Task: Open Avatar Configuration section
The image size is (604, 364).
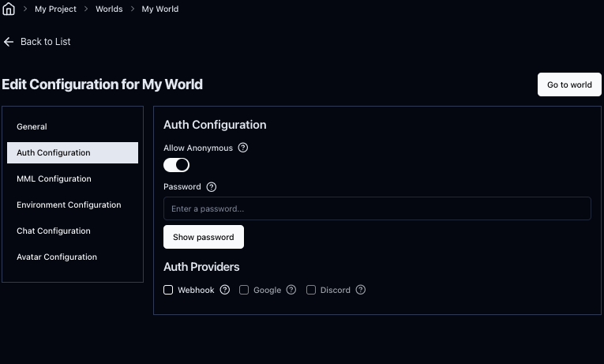Action: click(57, 257)
